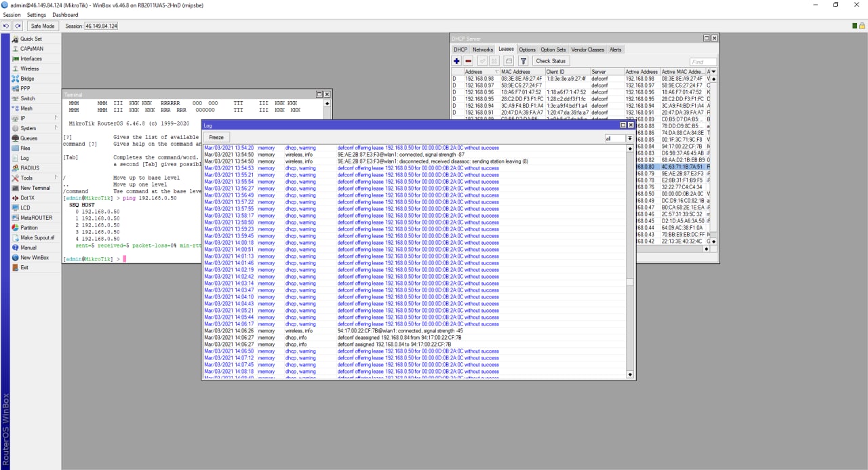Click the MAC Address column header
868x470 pixels.
[x=522, y=72]
